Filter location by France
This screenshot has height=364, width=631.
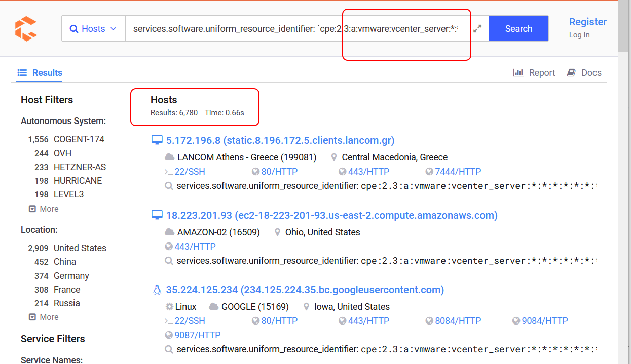click(67, 290)
